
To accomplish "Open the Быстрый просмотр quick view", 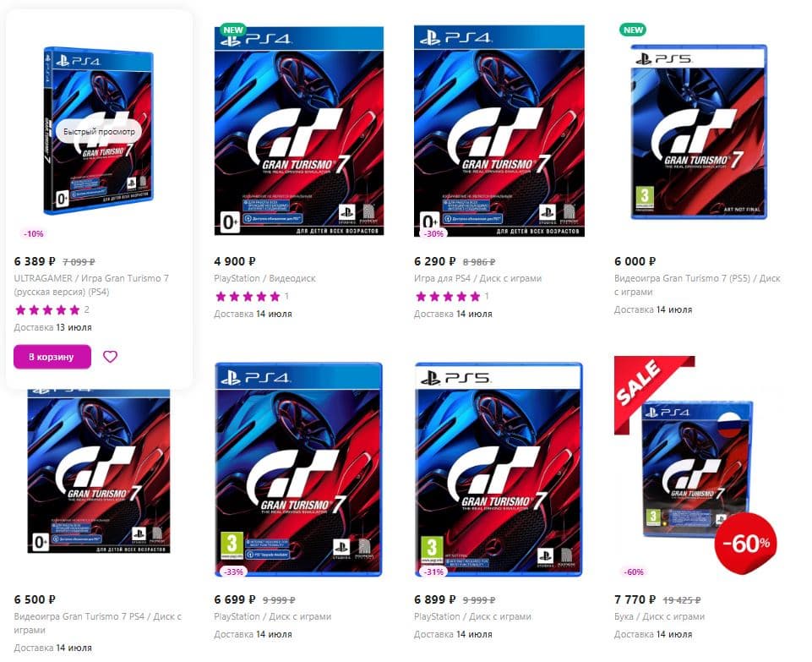I will click(x=98, y=132).
